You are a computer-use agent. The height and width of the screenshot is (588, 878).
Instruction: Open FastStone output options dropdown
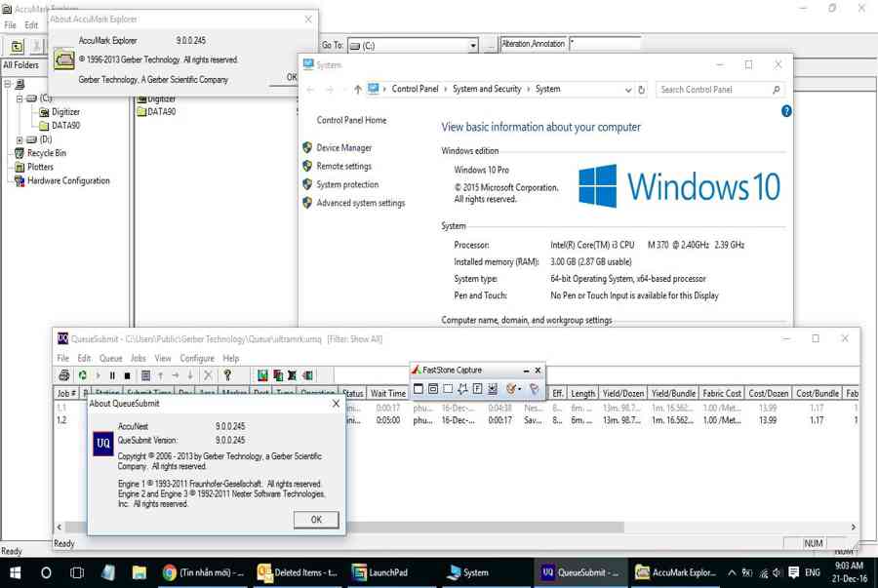520,389
